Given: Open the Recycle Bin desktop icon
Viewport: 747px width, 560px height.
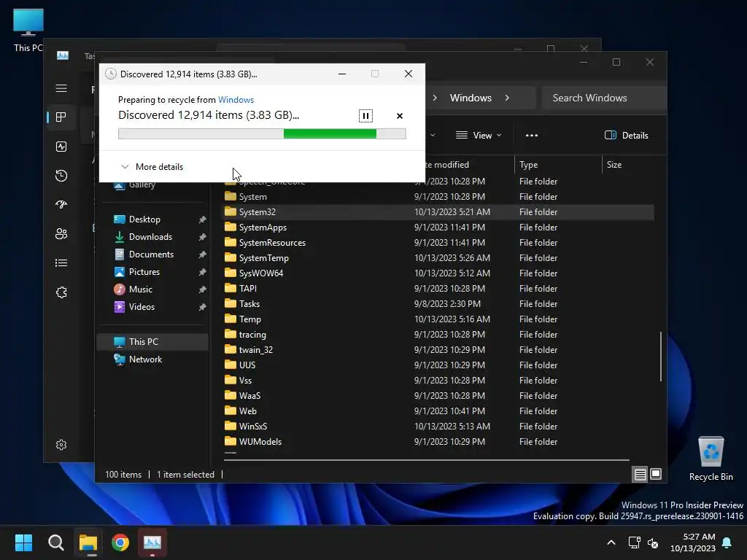Looking at the screenshot, I should (x=711, y=459).
